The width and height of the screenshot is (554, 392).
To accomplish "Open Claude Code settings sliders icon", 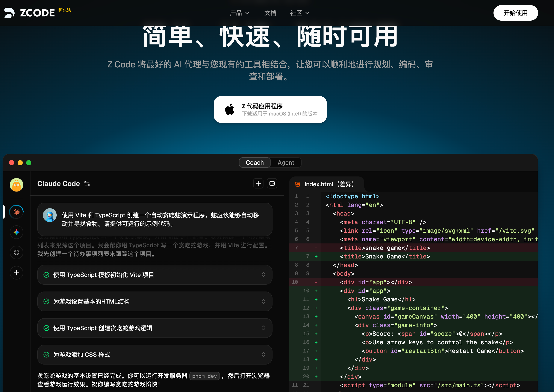I will 87,184.
